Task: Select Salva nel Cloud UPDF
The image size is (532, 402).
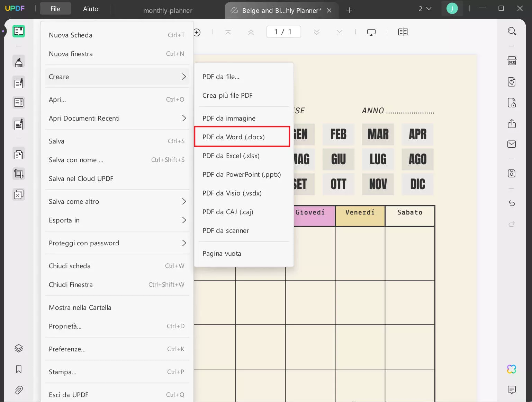Action: (117, 178)
